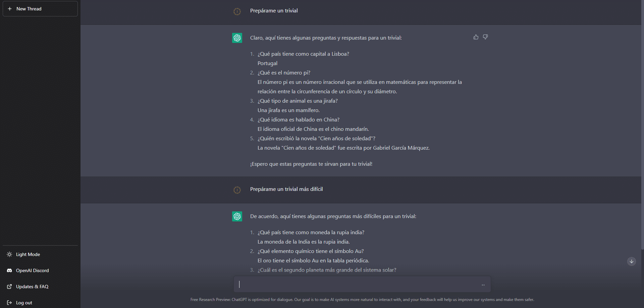Click the sun icon for Light Mode
The height and width of the screenshot is (308, 644).
9,254
